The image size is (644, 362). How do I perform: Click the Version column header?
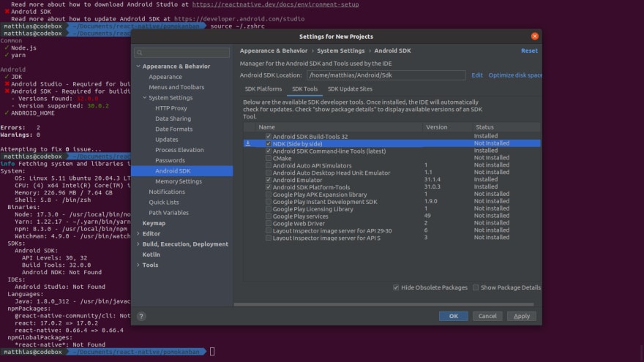point(447,127)
